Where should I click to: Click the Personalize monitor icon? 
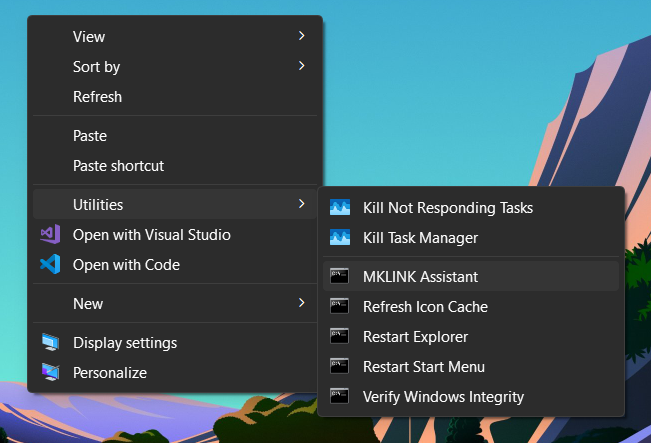point(50,373)
